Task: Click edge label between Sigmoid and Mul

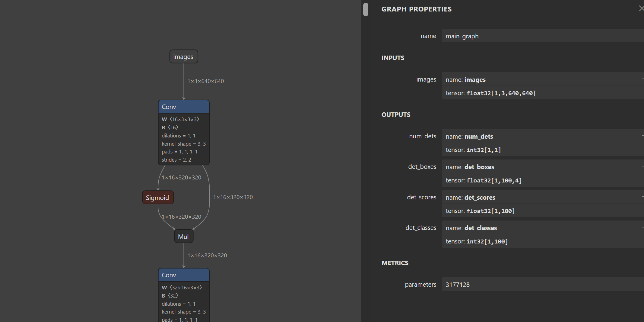Action: 181,217
